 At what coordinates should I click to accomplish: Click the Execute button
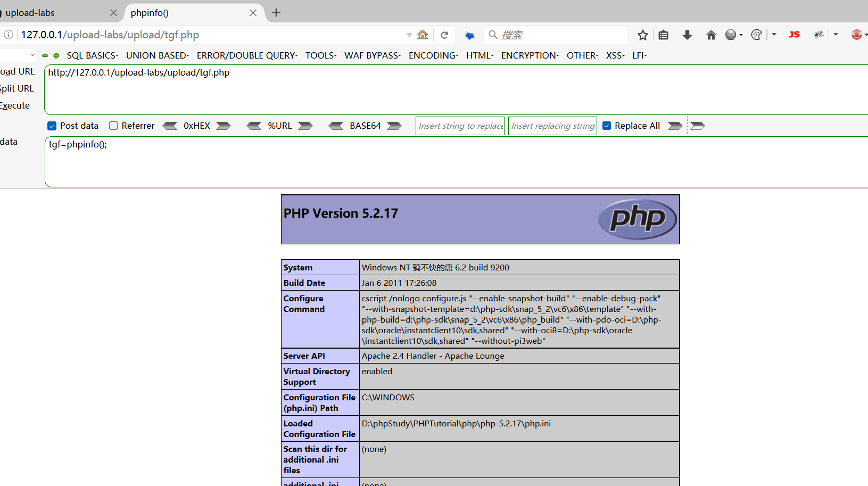[15, 105]
